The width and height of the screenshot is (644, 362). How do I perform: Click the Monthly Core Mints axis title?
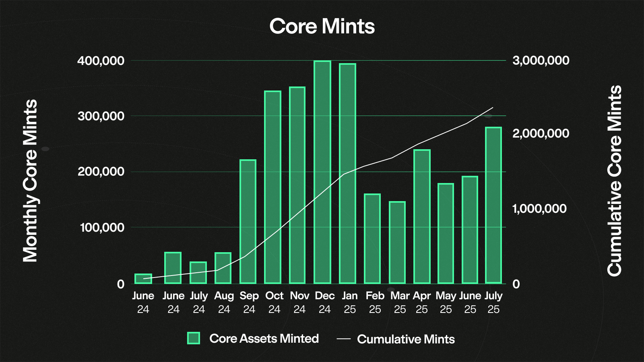coord(30,181)
